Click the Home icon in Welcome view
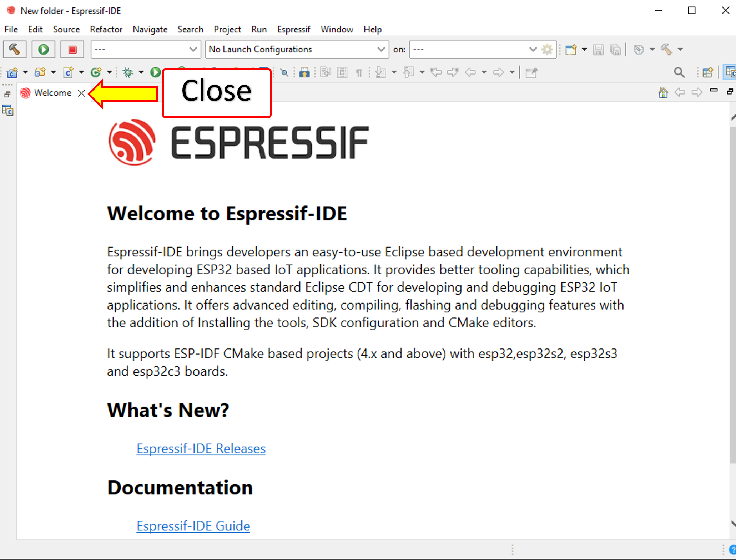Viewport: 736px width, 560px height. click(663, 93)
